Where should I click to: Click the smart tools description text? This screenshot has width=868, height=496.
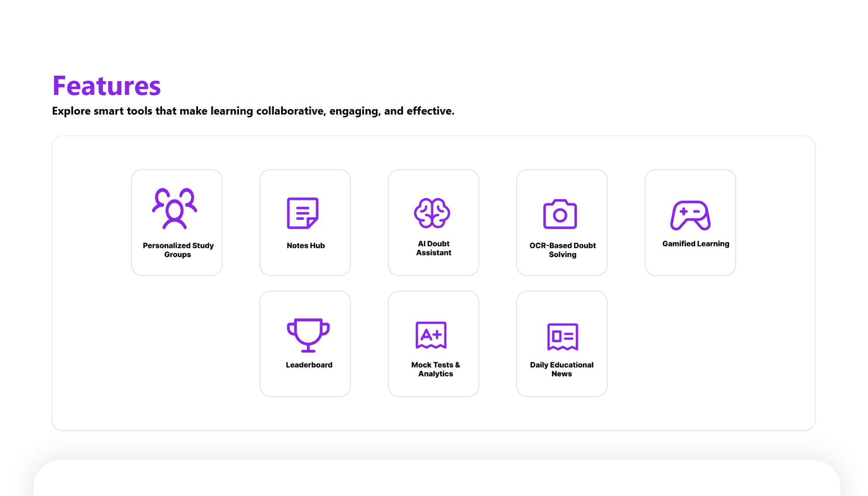point(253,110)
